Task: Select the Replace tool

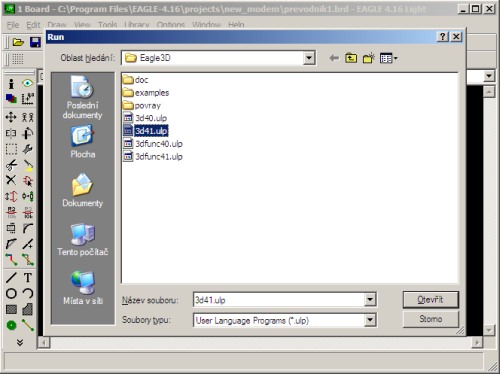Action: (x=28, y=196)
